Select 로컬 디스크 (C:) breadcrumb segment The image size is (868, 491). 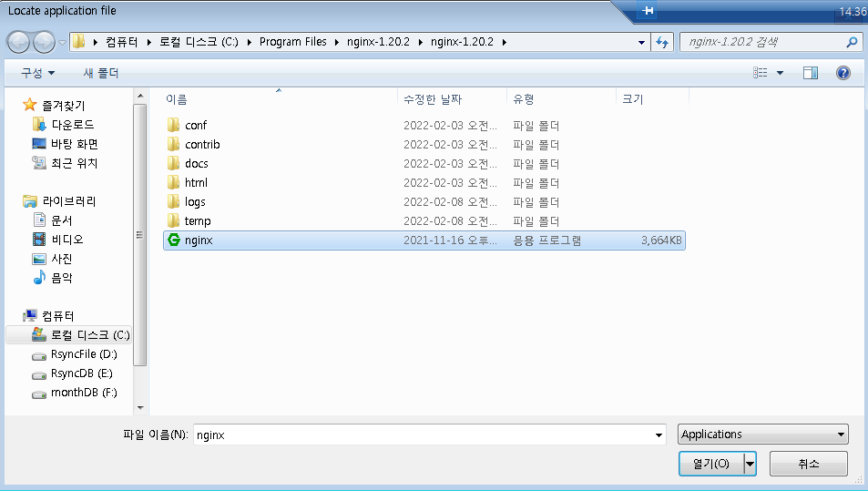point(199,42)
